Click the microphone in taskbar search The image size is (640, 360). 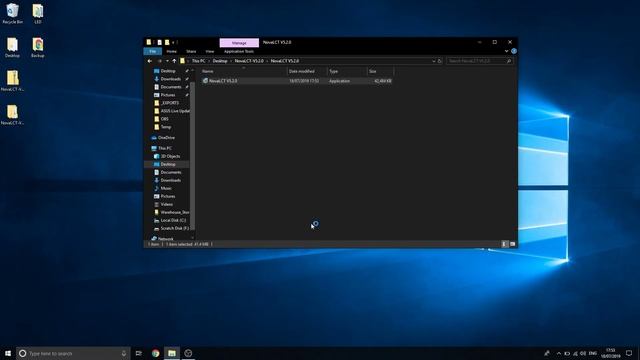point(124,353)
